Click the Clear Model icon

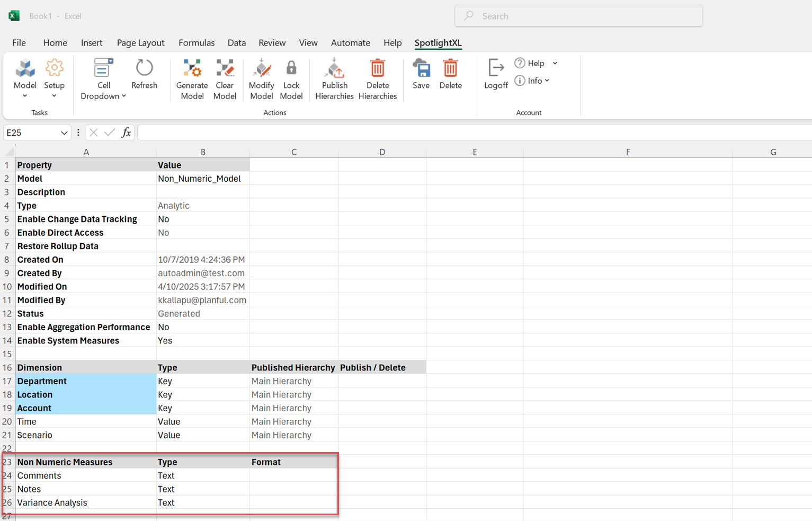225,68
